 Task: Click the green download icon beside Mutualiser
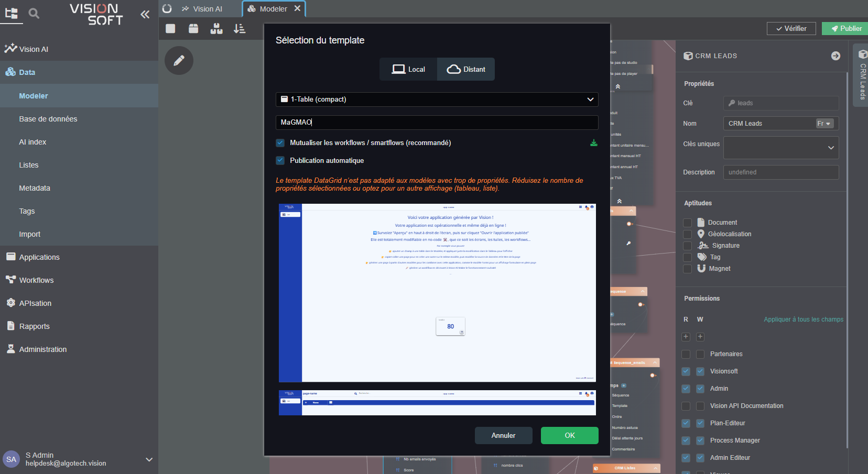pos(593,142)
